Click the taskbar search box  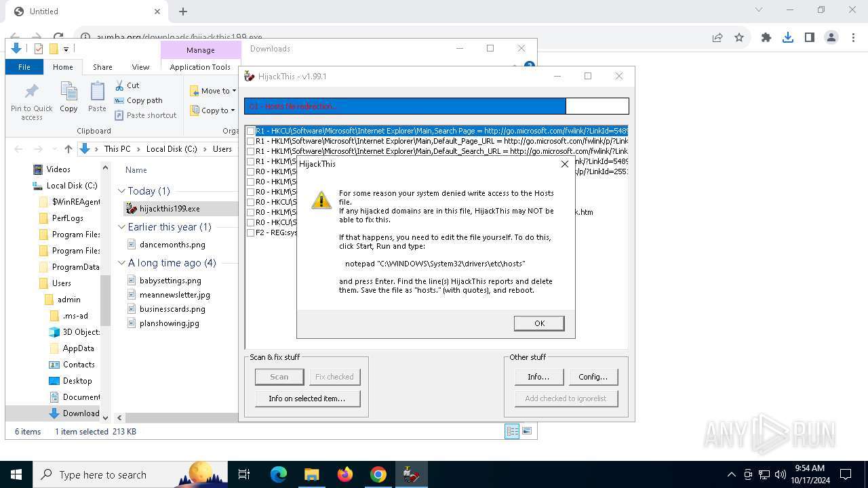130,474
